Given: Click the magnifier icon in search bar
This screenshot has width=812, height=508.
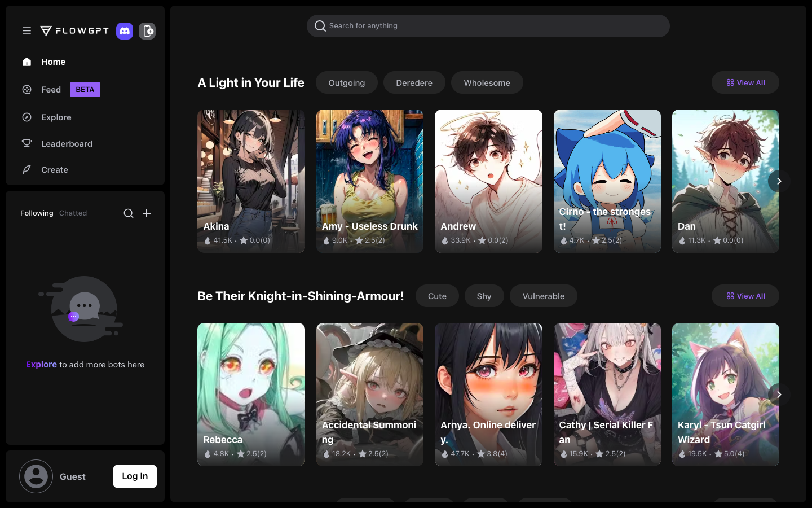Looking at the screenshot, I should pos(320,26).
